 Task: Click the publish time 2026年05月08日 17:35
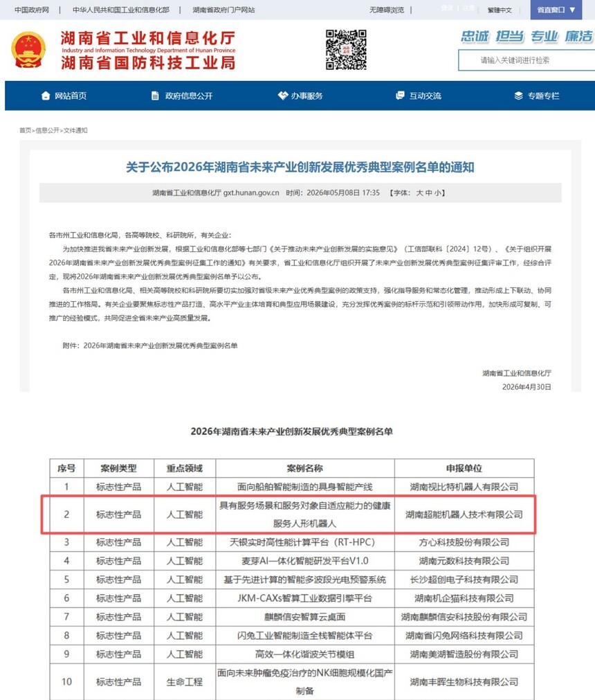(x=333, y=193)
